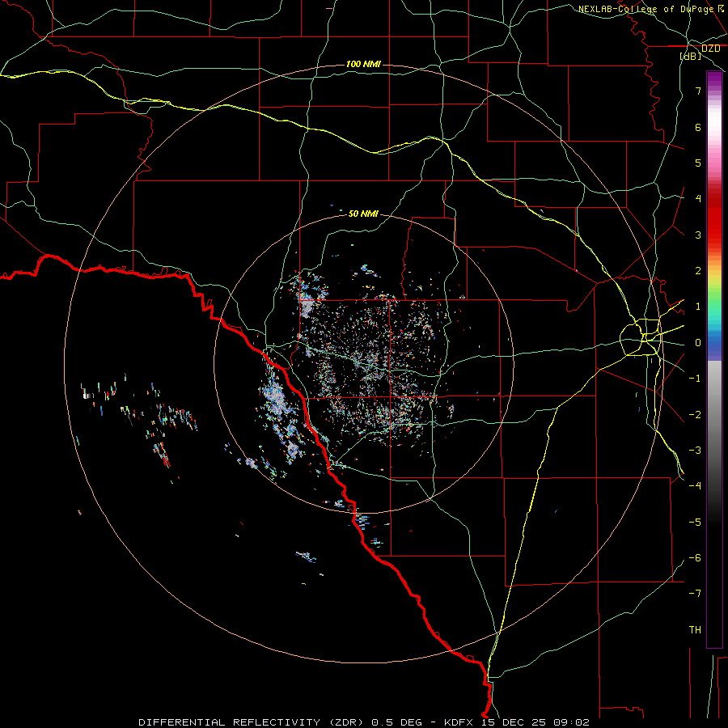Click the 7 value on color scale
This screenshot has width=728, height=728.
[698, 91]
